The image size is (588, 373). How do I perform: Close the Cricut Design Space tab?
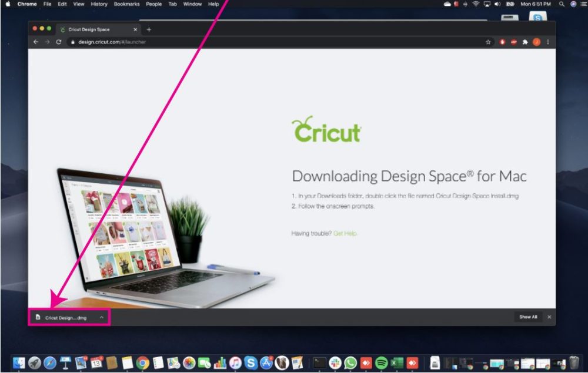[135, 29]
